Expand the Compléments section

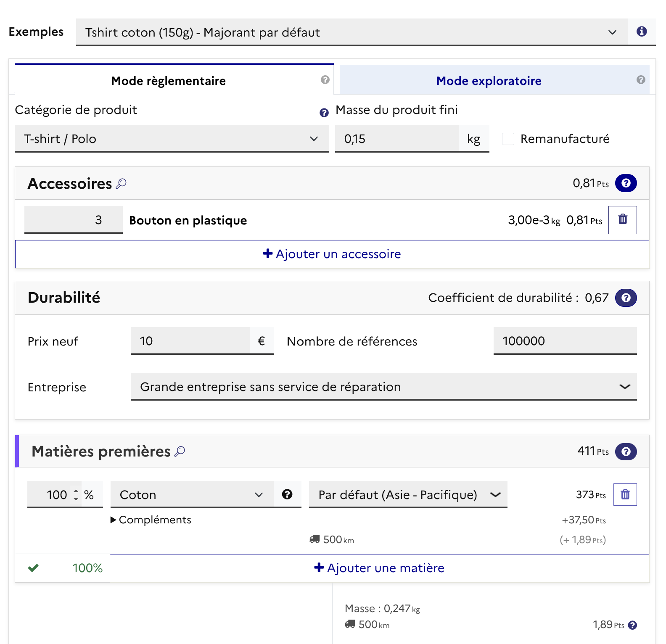coord(151,520)
